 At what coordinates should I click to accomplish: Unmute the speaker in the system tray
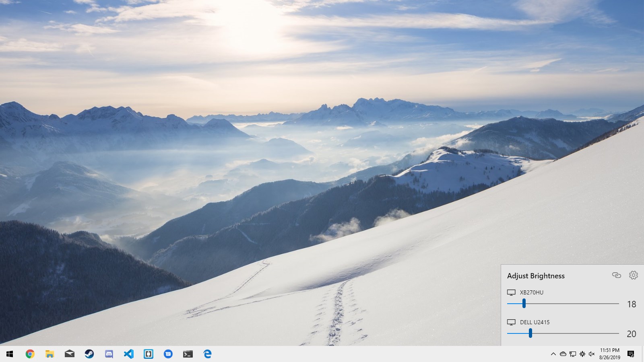click(592, 354)
